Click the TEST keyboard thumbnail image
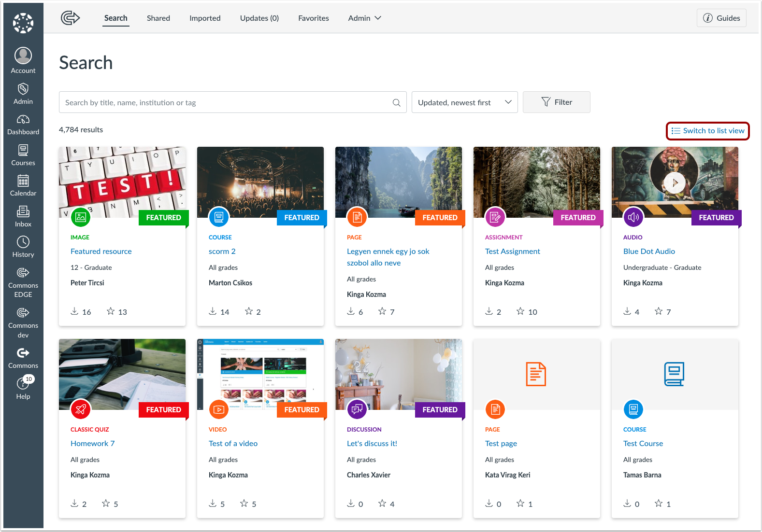762x532 pixels. 122,182
